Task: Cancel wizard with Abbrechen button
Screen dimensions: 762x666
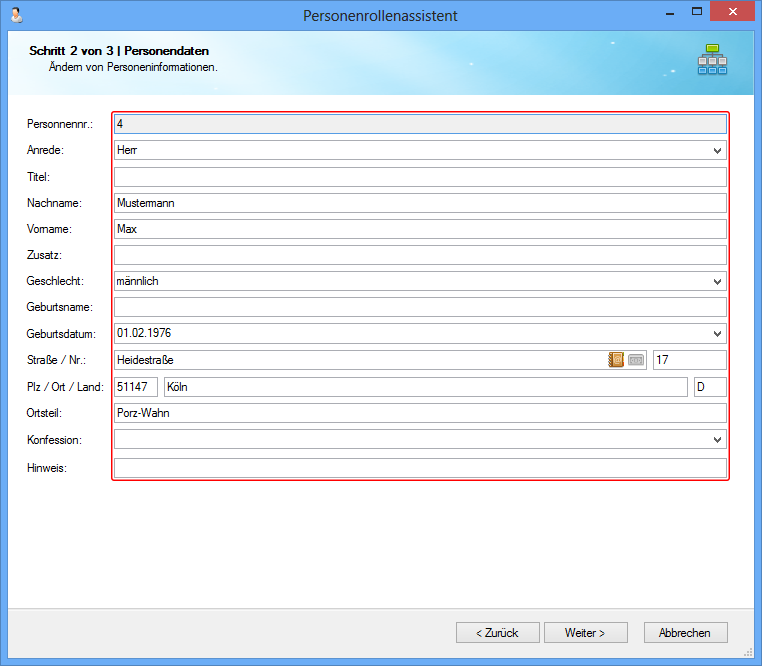Action: pyautogui.click(x=685, y=632)
